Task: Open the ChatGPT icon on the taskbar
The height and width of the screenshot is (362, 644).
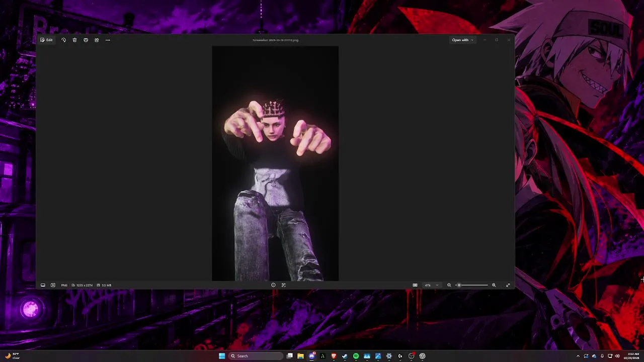Action: 422,356
